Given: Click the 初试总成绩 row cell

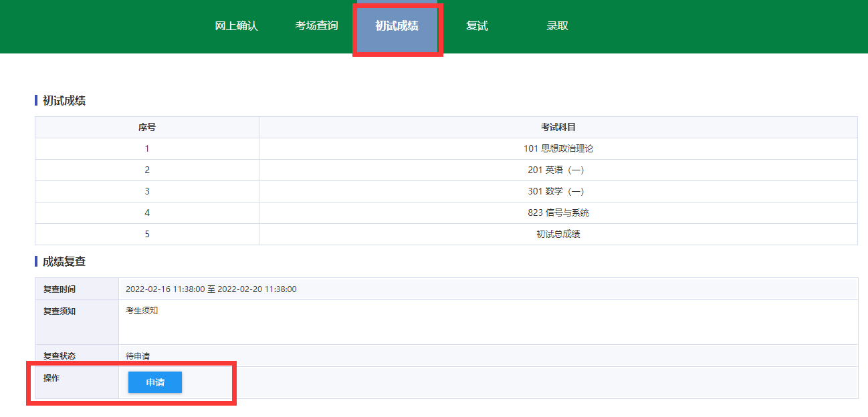Looking at the screenshot, I should coord(558,234).
